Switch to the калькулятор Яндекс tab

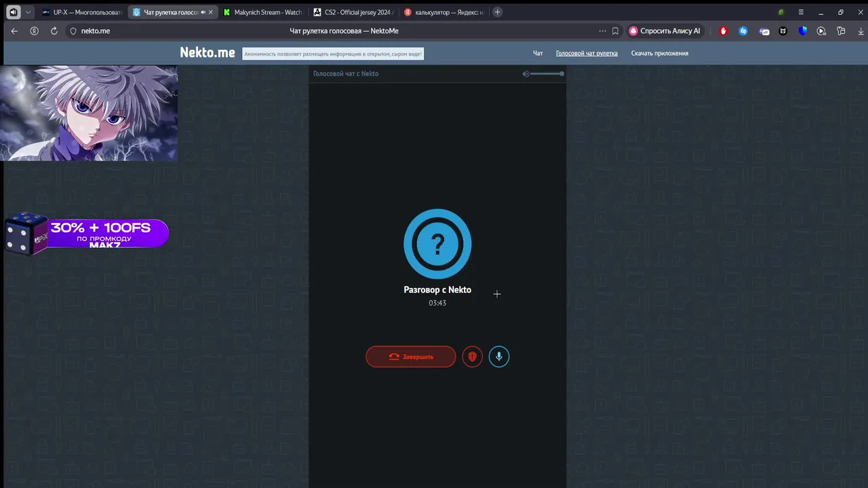coord(443,12)
